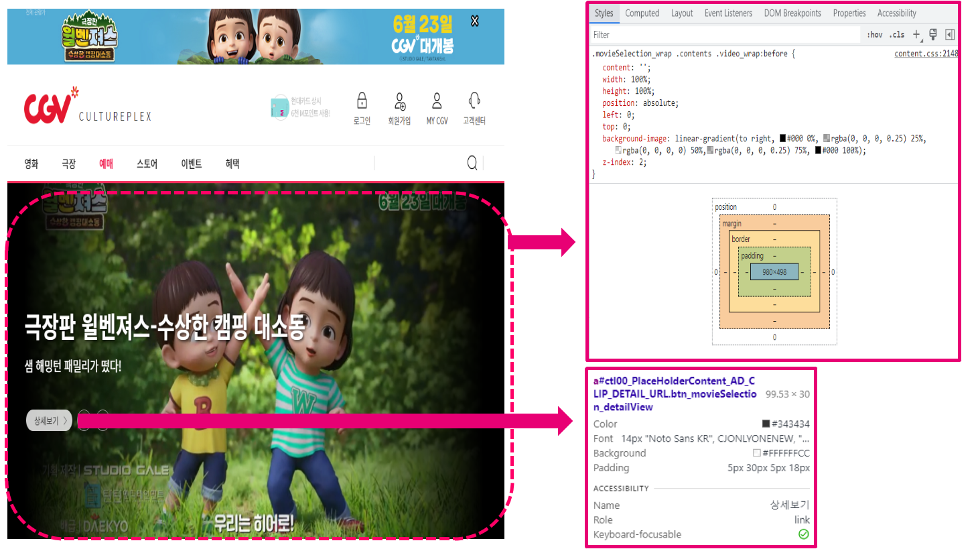Click the paintbrush rendering emulation icon

[x=933, y=35]
